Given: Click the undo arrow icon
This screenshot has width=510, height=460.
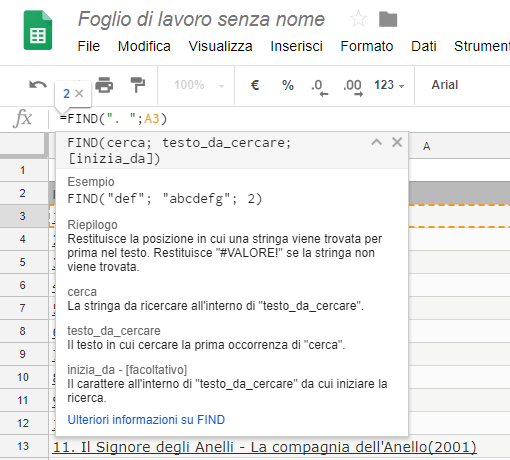Looking at the screenshot, I should [x=38, y=85].
